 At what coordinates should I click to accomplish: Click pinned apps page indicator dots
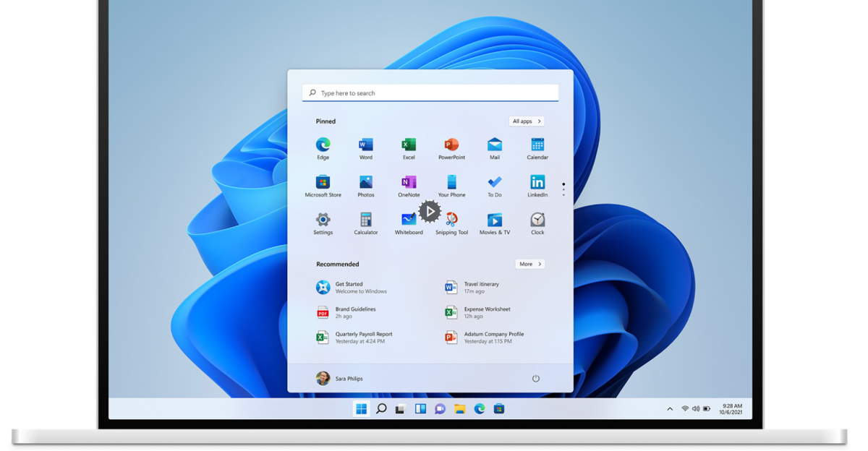coord(563,189)
